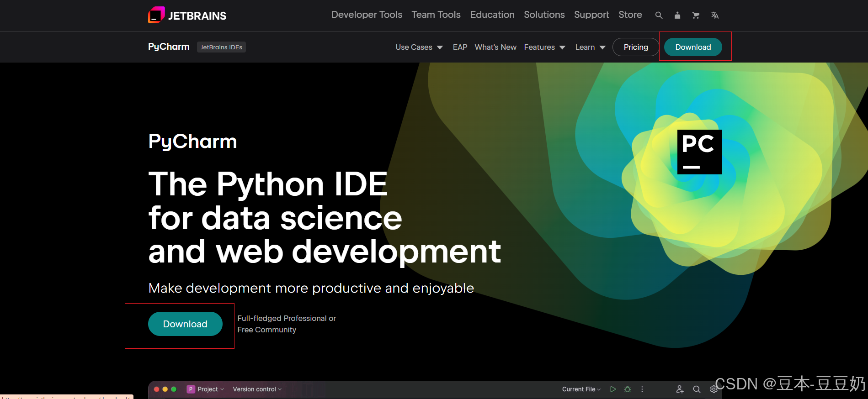Viewport: 868px width, 399px height.
Task: Open the Store menu
Action: point(630,15)
